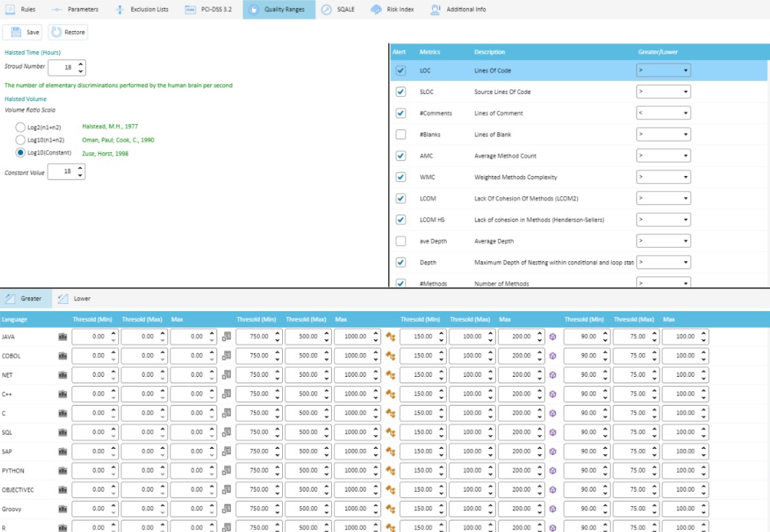The image size is (770, 532).
Task: Click the window-copy icon in the COBOL row
Action: [225, 355]
